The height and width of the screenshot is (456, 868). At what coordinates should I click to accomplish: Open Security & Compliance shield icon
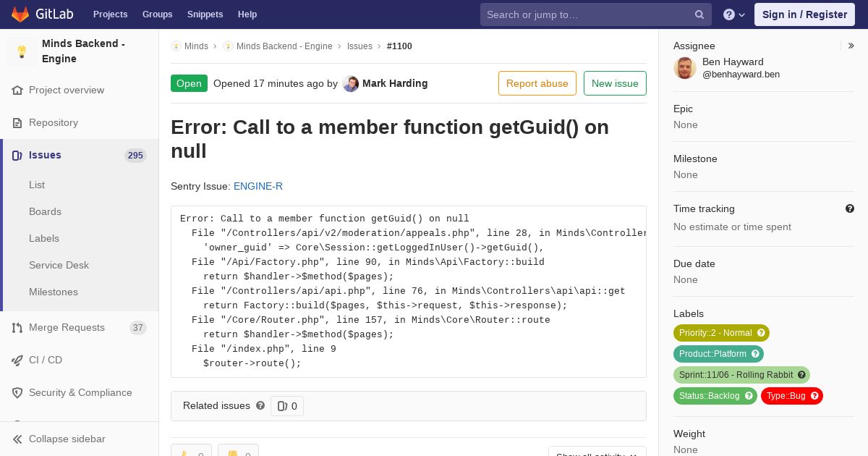(x=17, y=393)
